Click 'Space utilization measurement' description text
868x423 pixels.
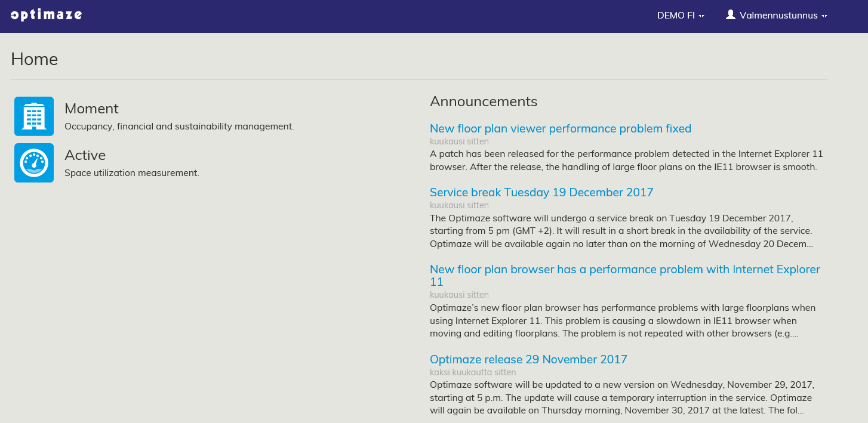point(131,173)
